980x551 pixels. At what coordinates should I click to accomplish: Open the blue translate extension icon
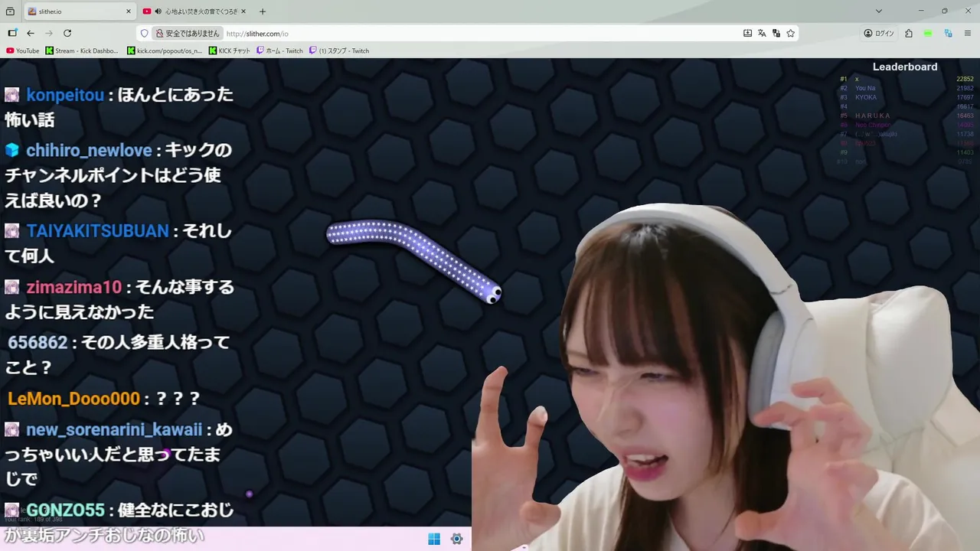(x=948, y=33)
